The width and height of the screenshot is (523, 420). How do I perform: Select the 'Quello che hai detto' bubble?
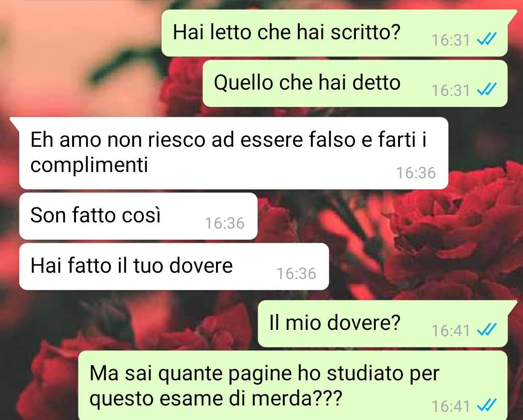pyautogui.click(x=355, y=83)
